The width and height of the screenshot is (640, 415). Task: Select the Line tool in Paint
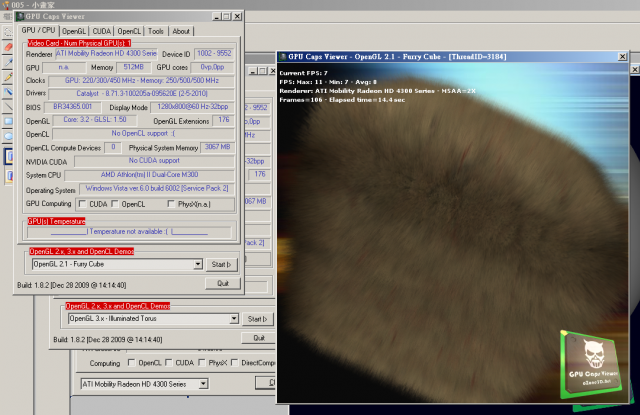[8, 107]
